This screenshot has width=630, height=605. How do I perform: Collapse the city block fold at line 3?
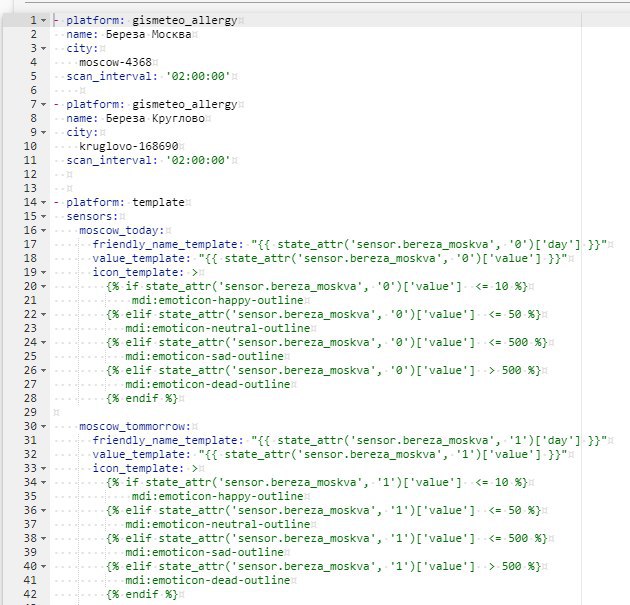pos(43,49)
